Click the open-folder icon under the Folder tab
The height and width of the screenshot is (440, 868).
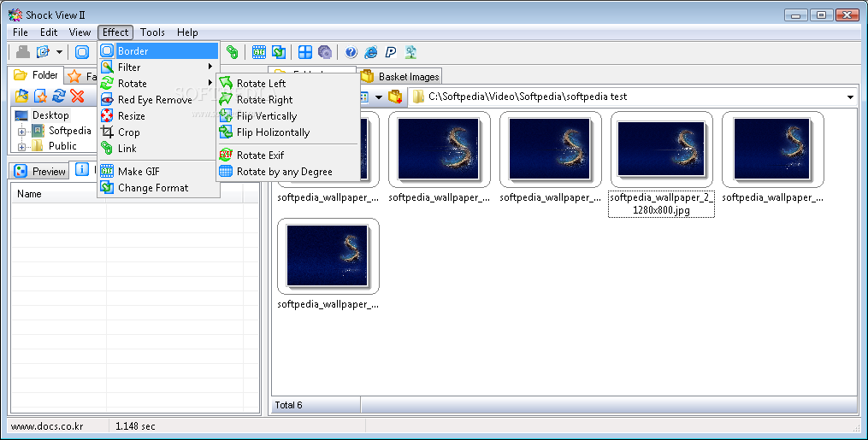tap(21, 96)
